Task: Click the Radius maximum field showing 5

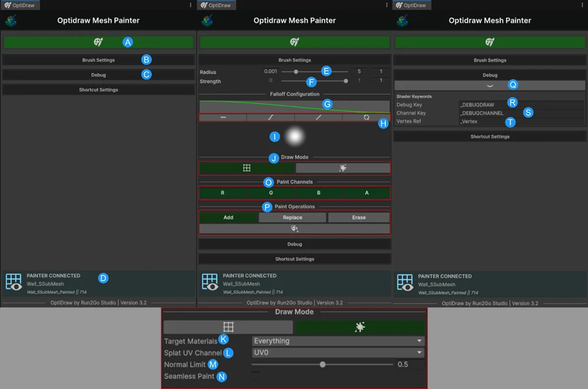Action: [x=359, y=72]
